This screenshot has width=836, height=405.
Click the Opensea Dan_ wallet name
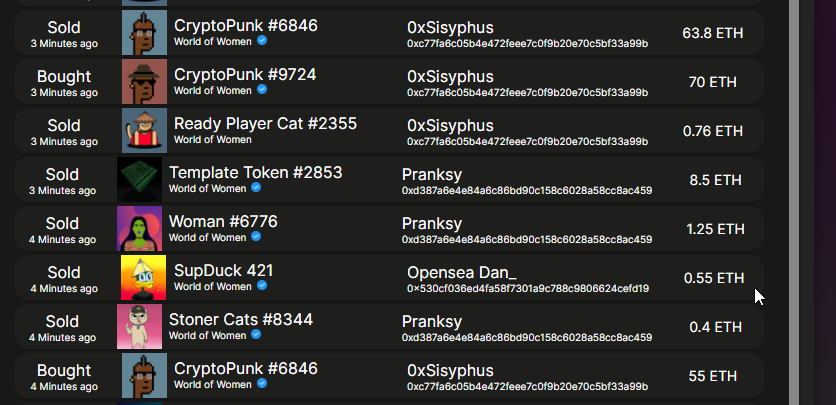tap(462, 273)
